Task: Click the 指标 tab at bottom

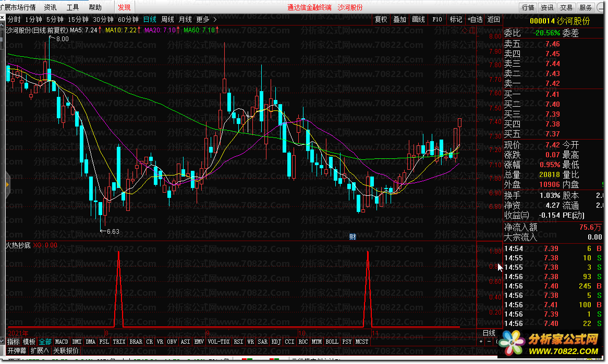Action: pos(13,342)
